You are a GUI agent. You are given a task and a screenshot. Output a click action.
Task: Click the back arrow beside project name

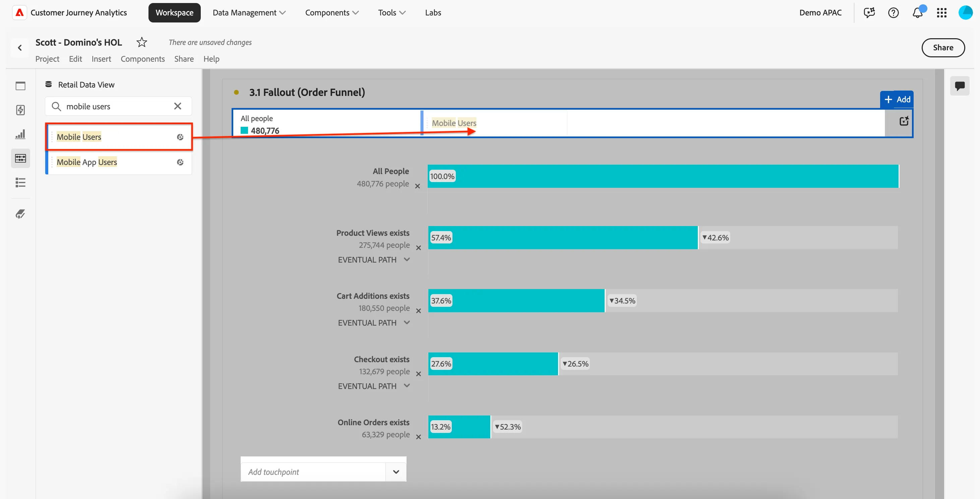20,48
